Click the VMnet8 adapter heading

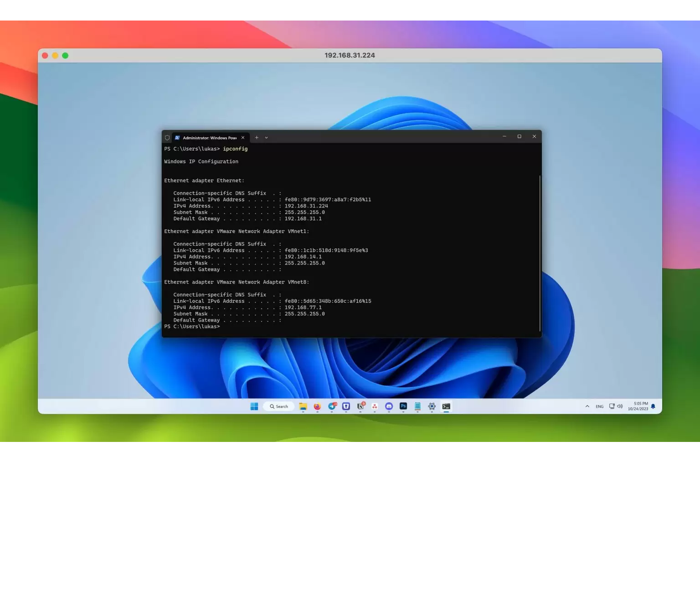point(237,282)
